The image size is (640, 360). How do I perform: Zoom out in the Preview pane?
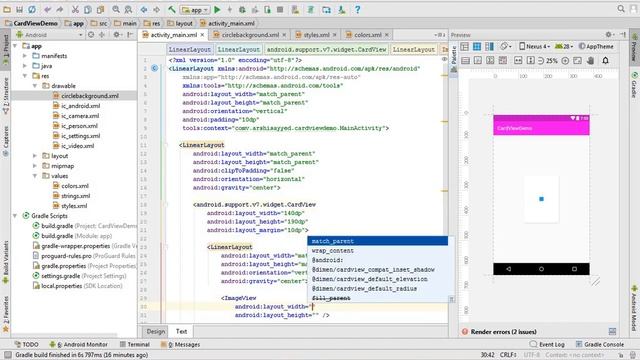(540, 60)
